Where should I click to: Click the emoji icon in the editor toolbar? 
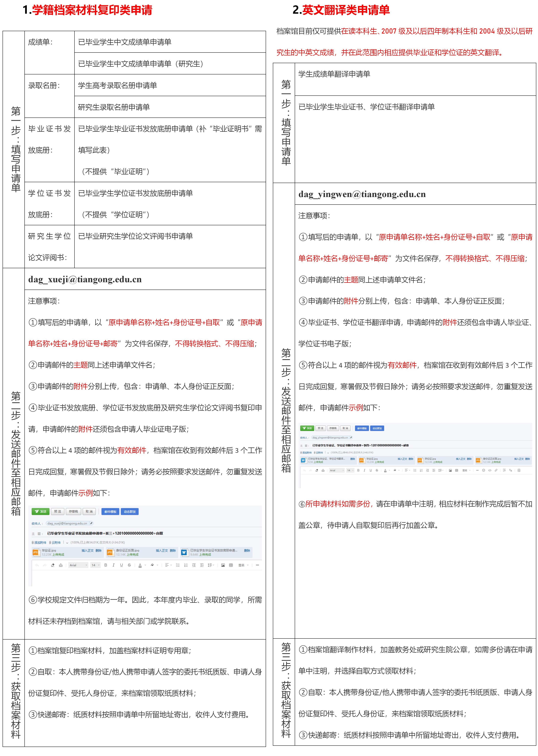pyautogui.click(x=484, y=470)
